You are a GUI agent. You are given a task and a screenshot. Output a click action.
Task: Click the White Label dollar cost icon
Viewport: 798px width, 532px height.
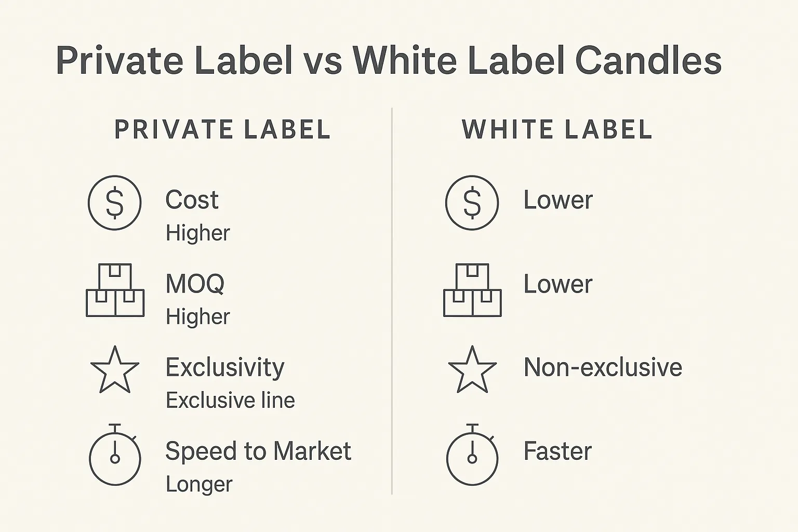472,202
